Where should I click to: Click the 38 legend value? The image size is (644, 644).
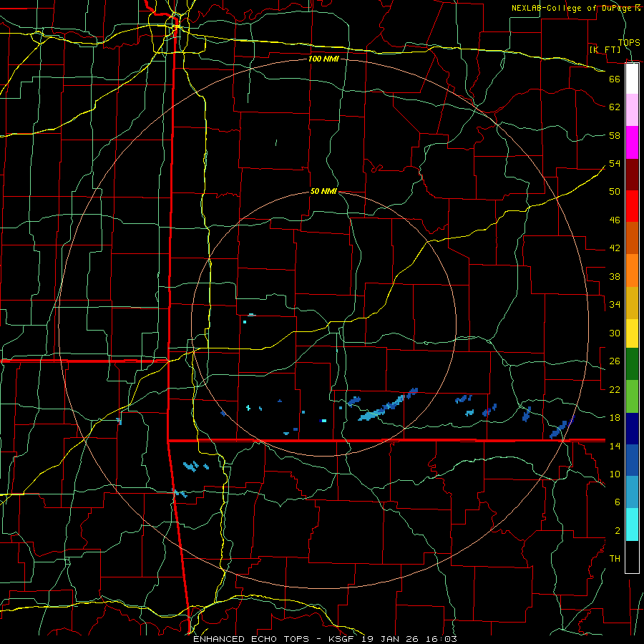tap(615, 276)
